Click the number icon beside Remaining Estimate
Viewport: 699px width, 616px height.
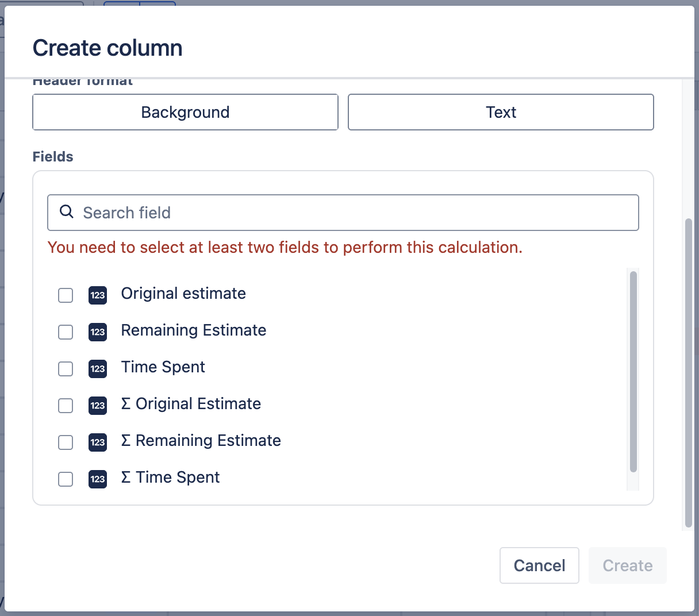[98, 332]
